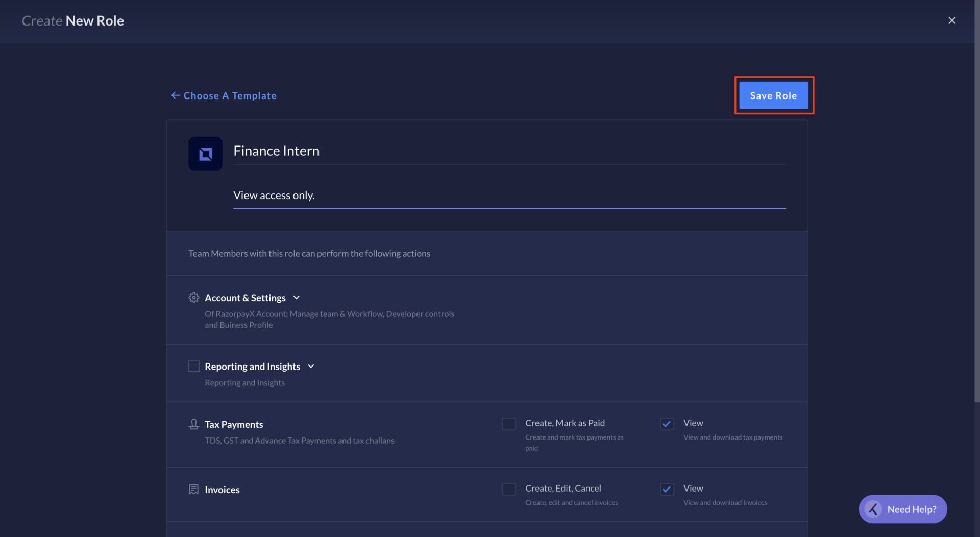
Task: Click the 'Account & Settings' heading
Action: pyautogui.click(x=245, y=298)
